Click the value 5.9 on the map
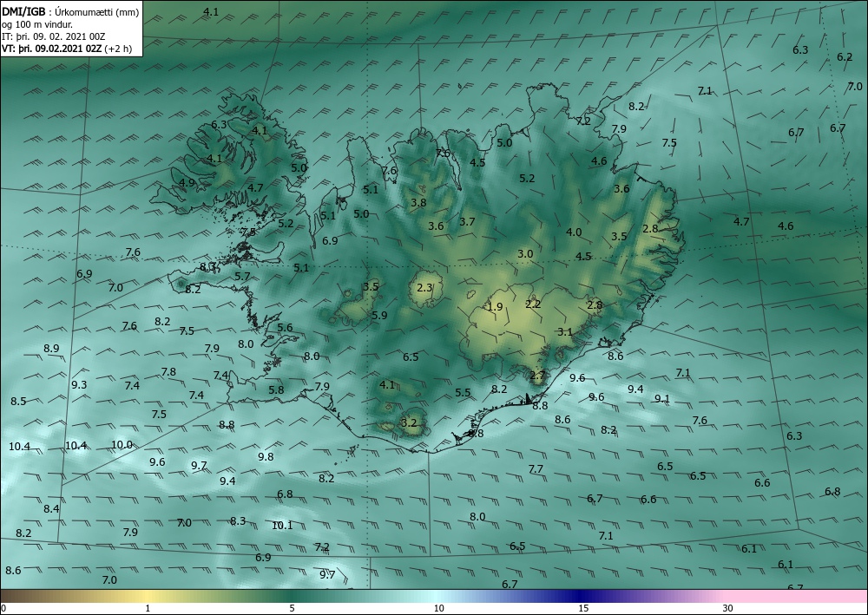868x615 pixels. coord(379,315)
